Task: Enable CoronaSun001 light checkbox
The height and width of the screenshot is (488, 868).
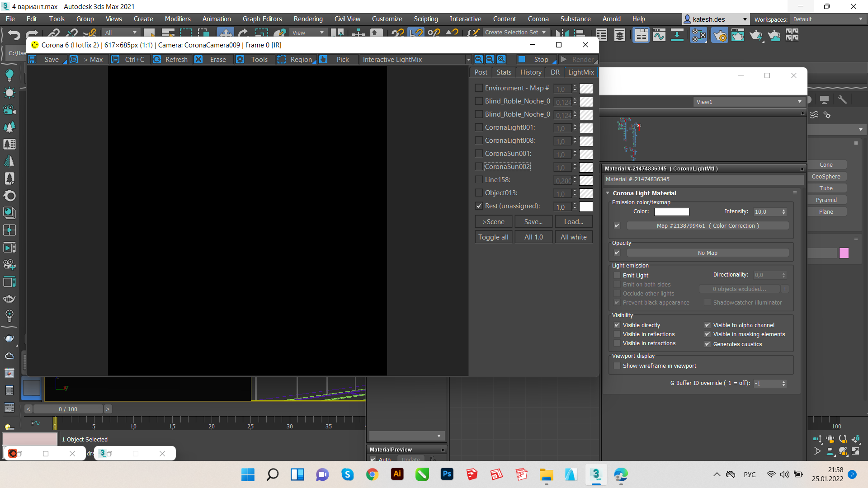Action: click(x=479, y=154)
